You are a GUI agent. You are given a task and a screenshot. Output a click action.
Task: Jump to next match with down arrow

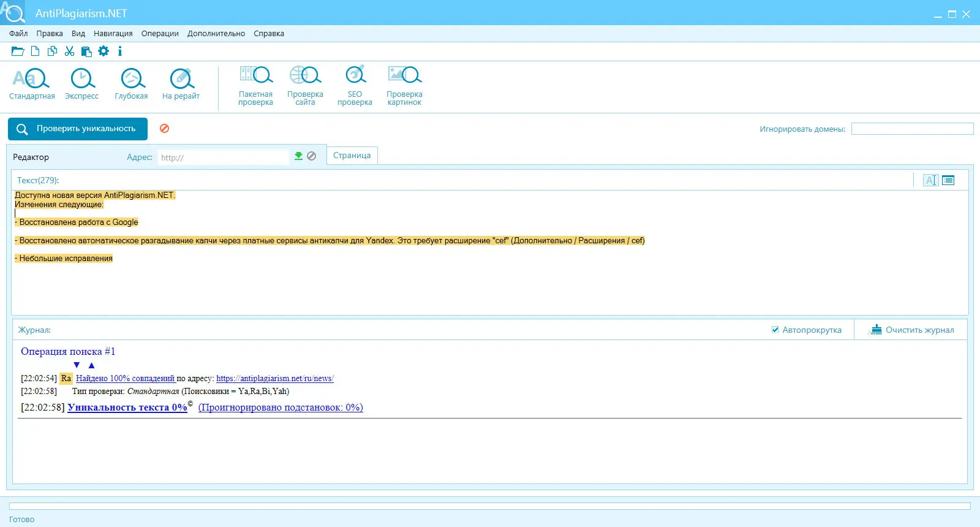pyautogui.click(x=77, y=365)
